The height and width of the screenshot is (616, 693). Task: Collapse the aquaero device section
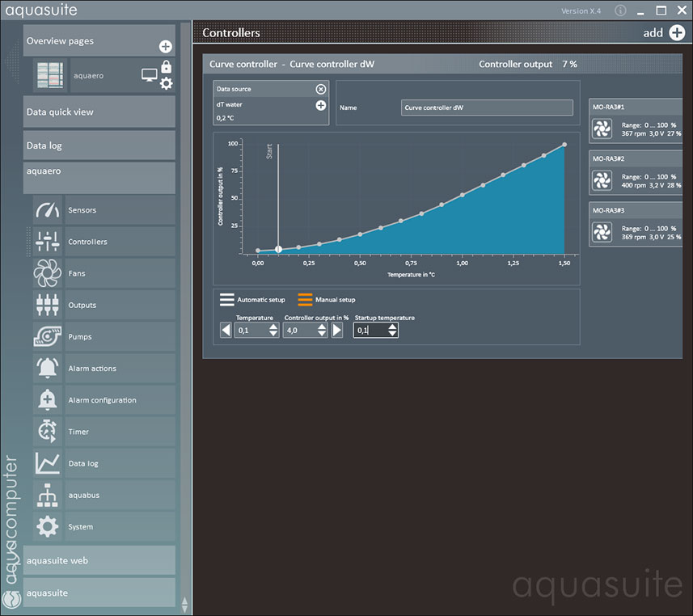click(99, 178)
